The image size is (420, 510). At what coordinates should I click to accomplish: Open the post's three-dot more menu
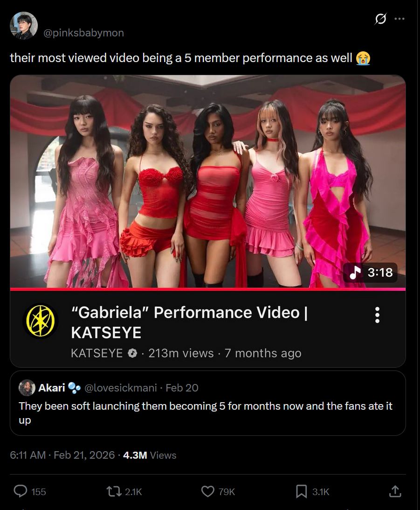click(399, 19)
